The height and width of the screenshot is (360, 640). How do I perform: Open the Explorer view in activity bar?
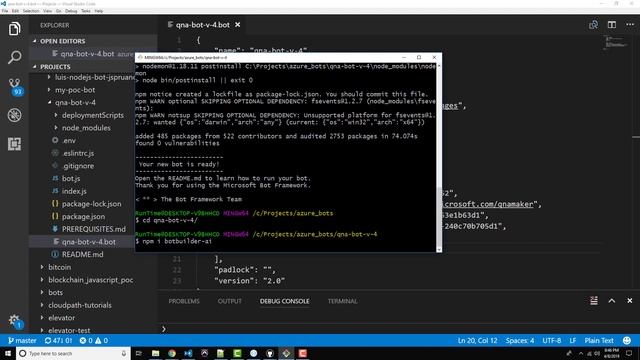point(14,29)
